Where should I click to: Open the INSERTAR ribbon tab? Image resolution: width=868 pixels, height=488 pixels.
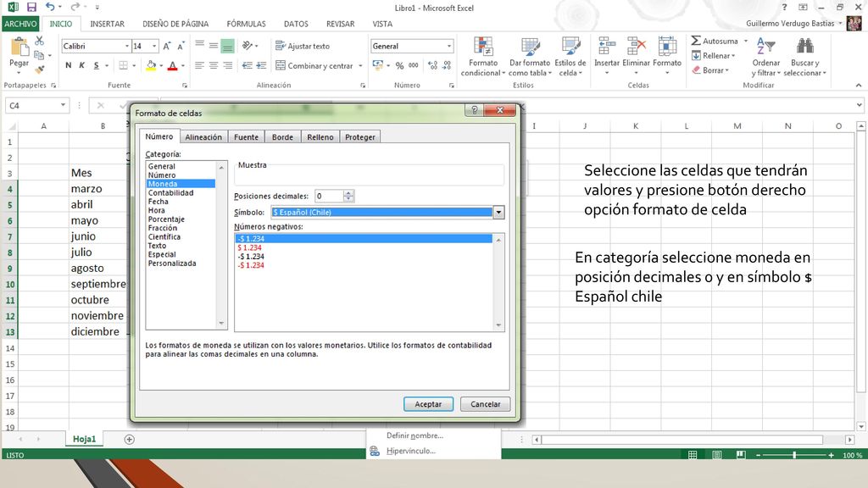pos(108,24)
